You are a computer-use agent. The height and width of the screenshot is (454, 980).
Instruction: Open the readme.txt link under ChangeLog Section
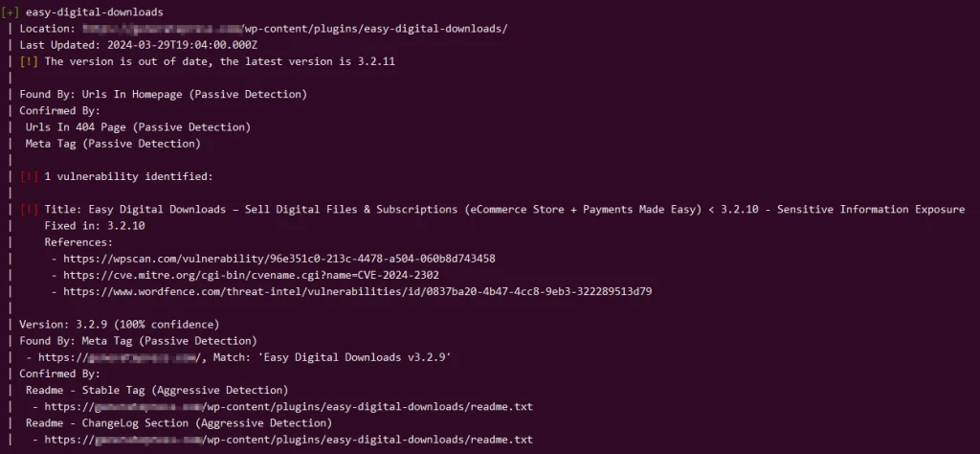click(x=288, y=439)
